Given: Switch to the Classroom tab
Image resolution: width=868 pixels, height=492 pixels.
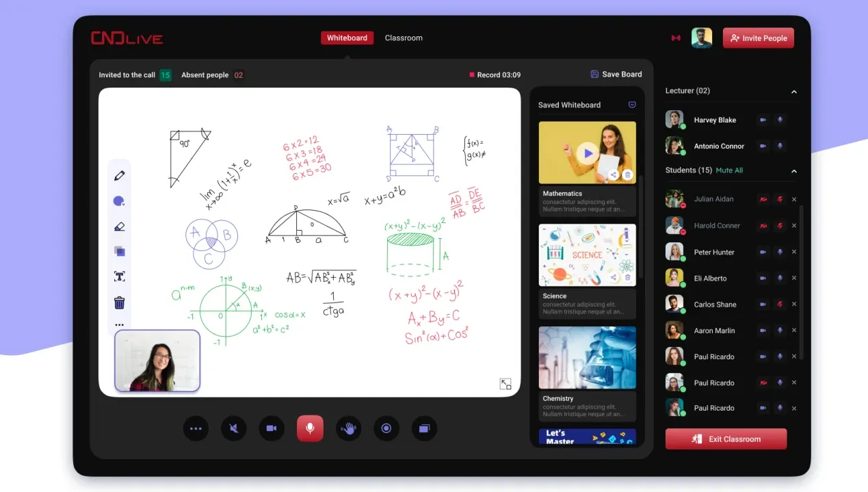Looking at the screenshot, I should pos(404,38).
